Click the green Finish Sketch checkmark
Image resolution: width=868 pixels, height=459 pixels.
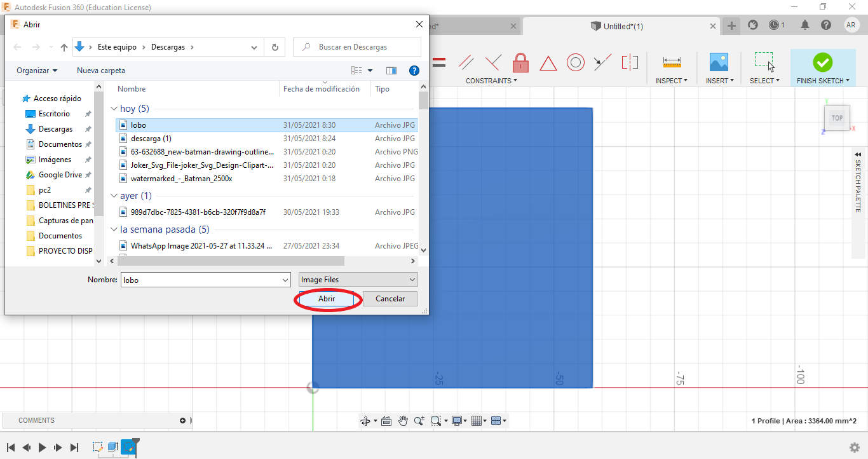[x=823, y=62]
